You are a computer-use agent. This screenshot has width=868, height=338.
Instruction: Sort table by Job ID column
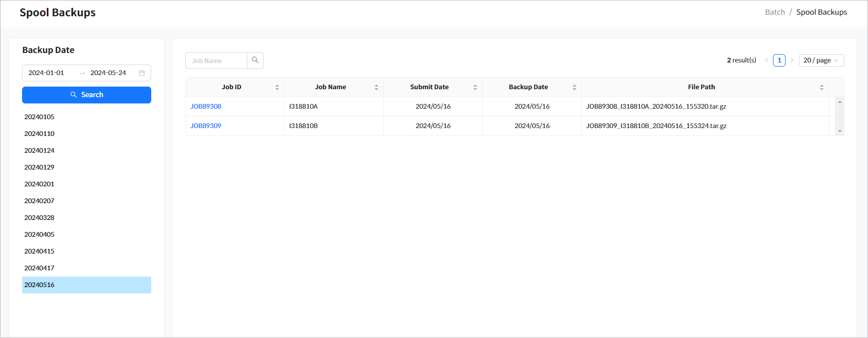point(277,87)
